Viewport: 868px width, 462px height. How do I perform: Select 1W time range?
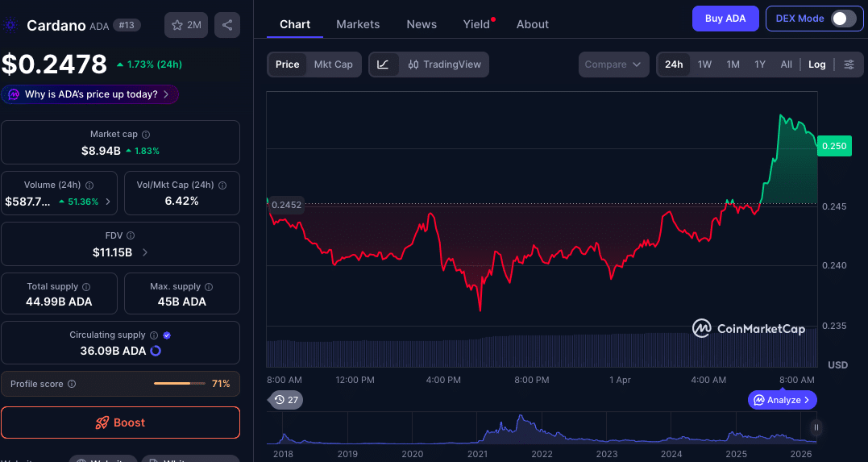[x=704, y=65]
